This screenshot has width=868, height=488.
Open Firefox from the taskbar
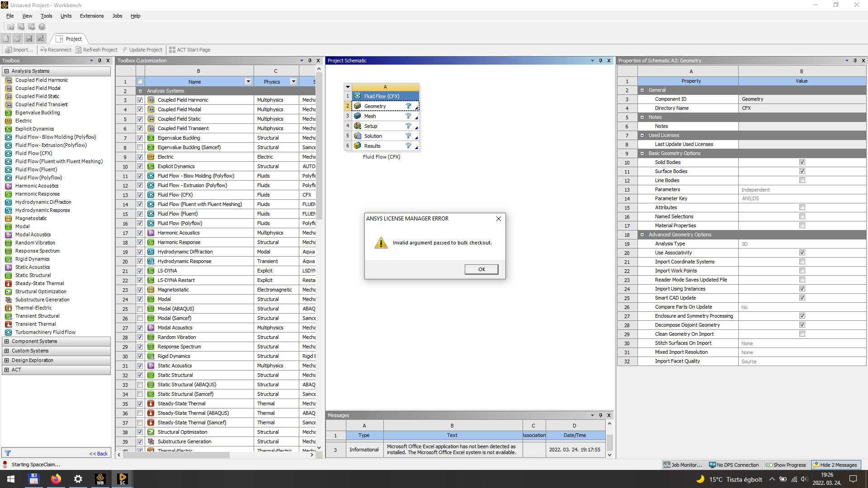[x=56, y=479]
